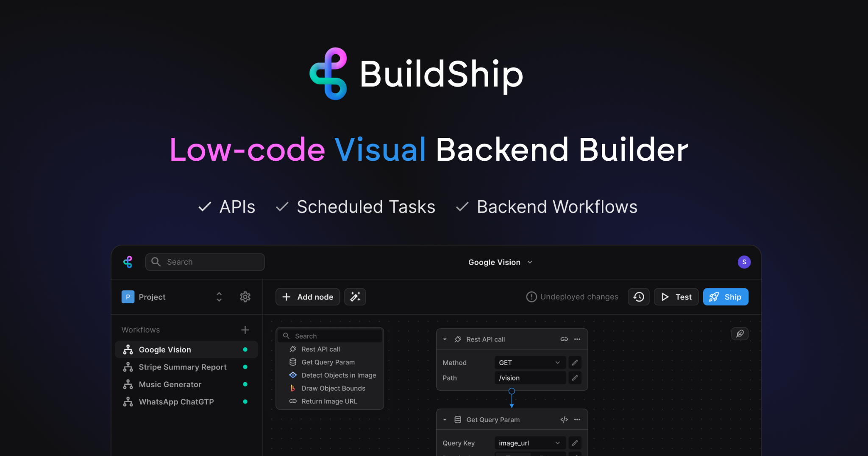This screenshot has width=868, height=456.
Task: Click the Add node button
Action: 307,297
